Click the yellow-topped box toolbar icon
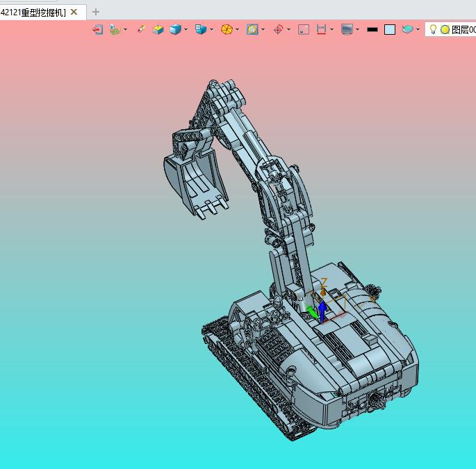 point(158,30)
